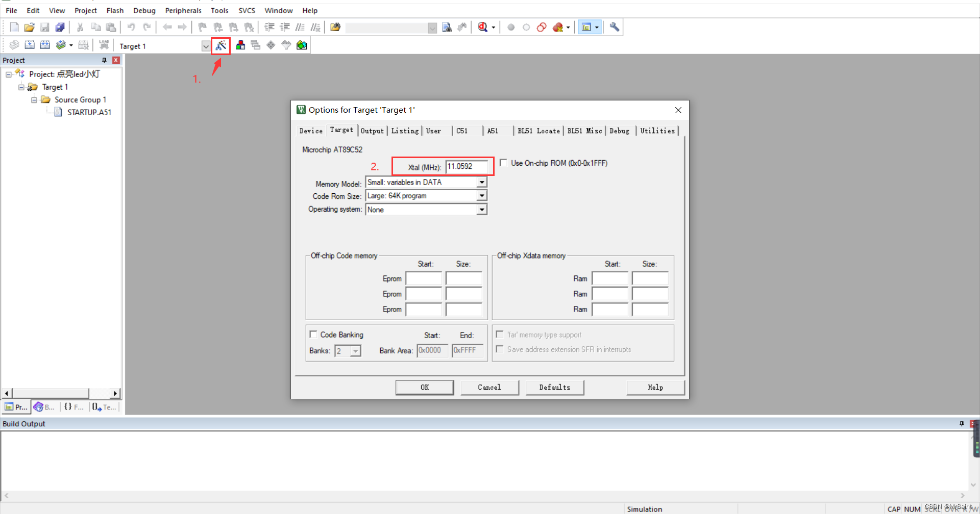The image size is (980, 514).
Task: Click Defaults button
Action: (555, 387)
